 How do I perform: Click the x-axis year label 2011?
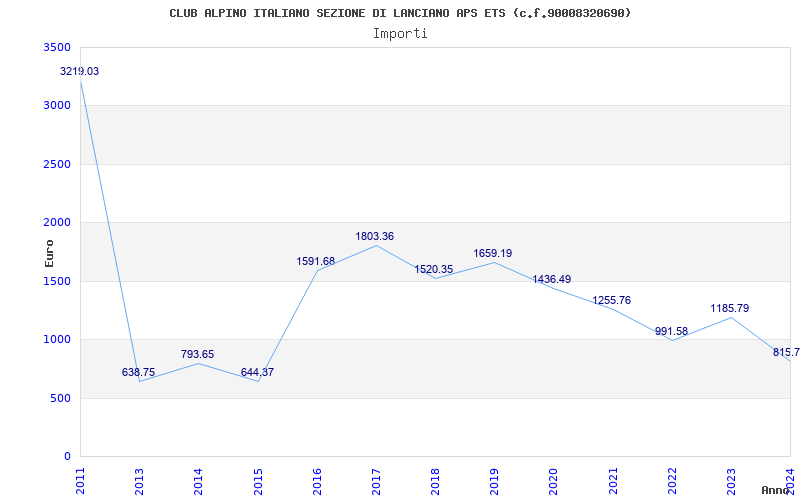tap(81, 482)
